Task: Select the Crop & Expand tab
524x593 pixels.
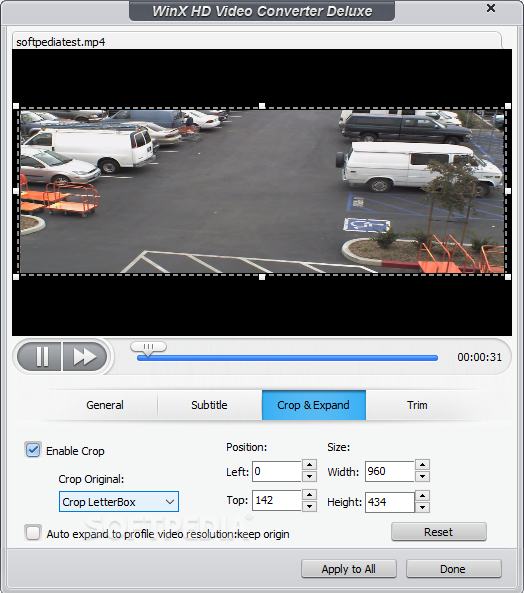Action: 314,405
